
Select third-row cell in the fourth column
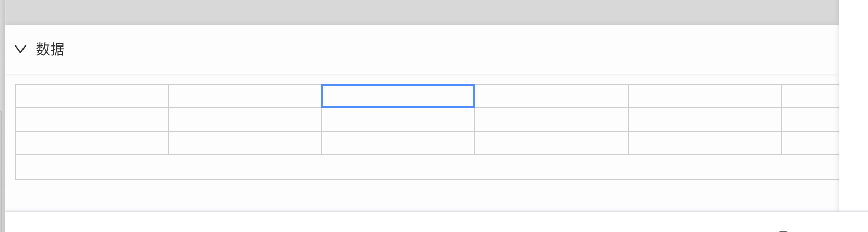point(552,143)
